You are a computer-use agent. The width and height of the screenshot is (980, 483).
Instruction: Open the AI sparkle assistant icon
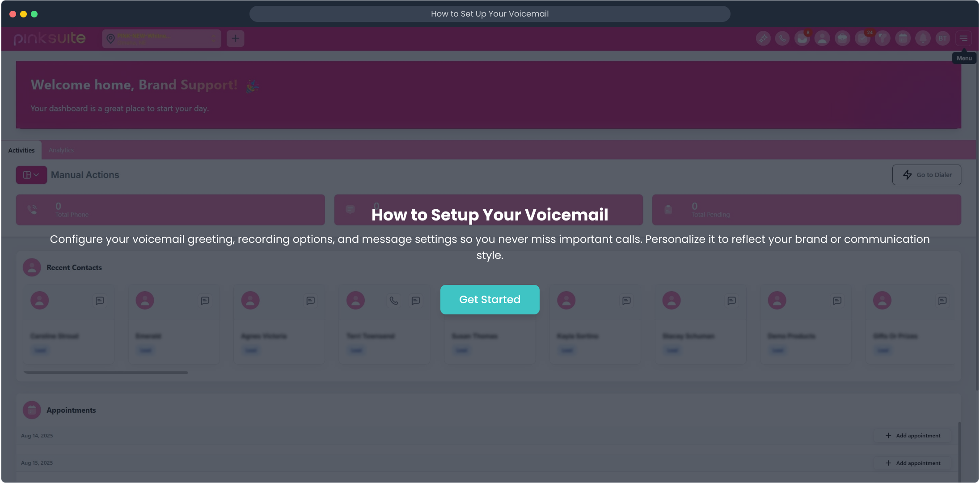(x=763, y=38)
